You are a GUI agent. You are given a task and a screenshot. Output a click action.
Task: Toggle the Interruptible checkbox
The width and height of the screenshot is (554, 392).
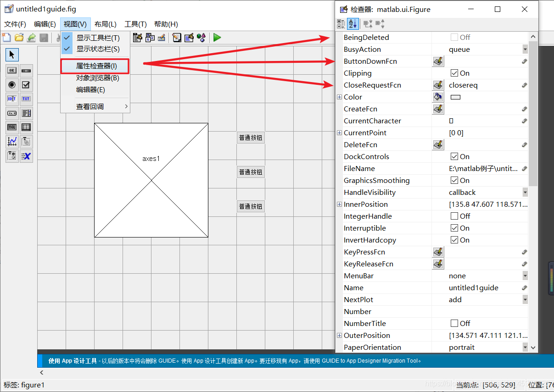(x=454, y=228)
